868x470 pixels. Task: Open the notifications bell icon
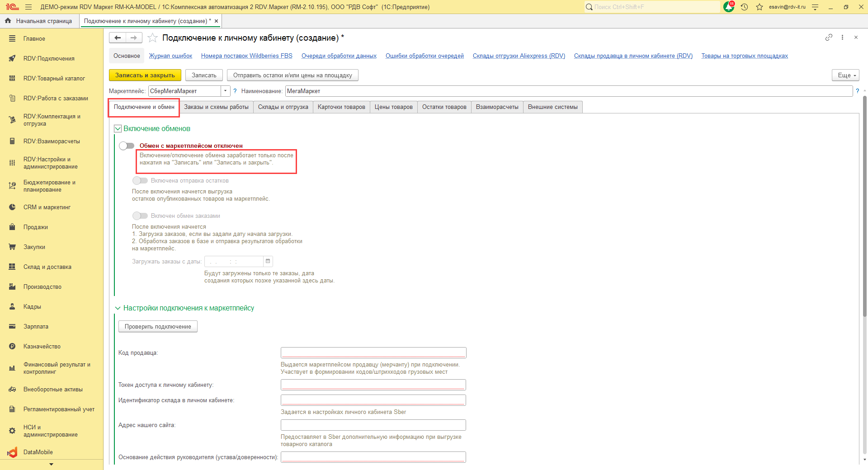729,7
